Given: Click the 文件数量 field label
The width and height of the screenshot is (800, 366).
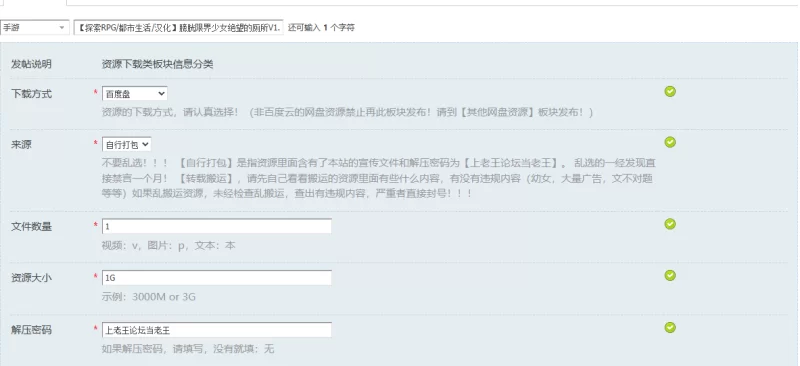Looking at the screenshot, I should coord(32,227).
